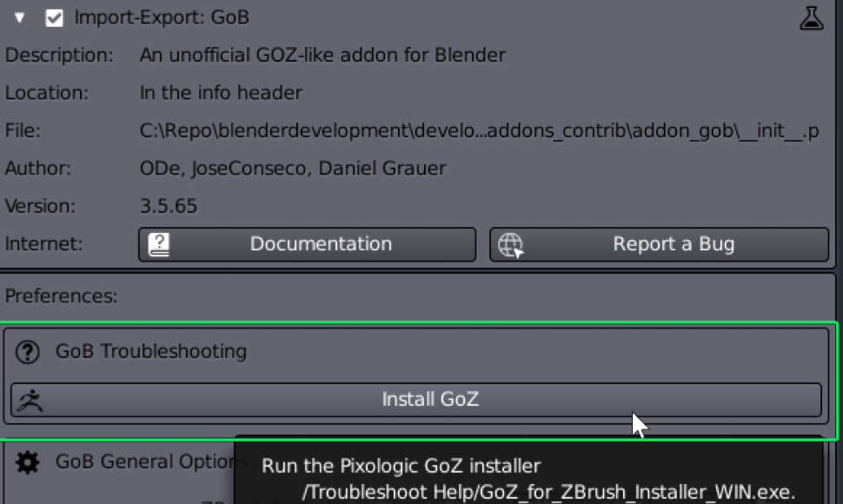Viewport: 843px width, 504px height.
Task: Click the GoB Troubleshooting question mark icon
Action: pos(26,351)
